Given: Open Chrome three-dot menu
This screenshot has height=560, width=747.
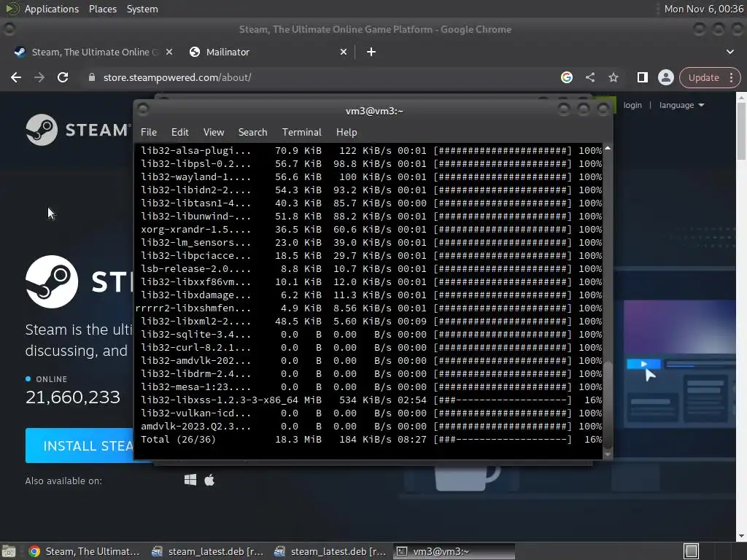Looking at the screenshot, I should [731, 77].
